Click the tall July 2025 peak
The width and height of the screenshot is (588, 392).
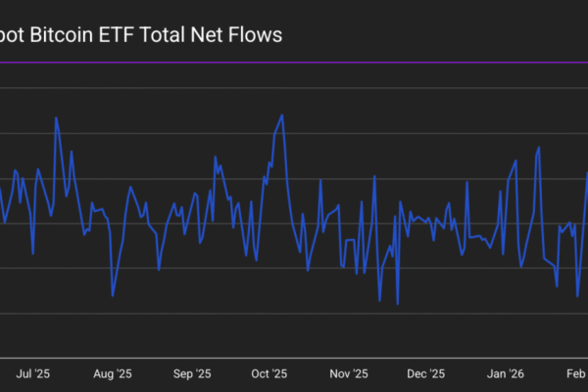tap(56, 119)
